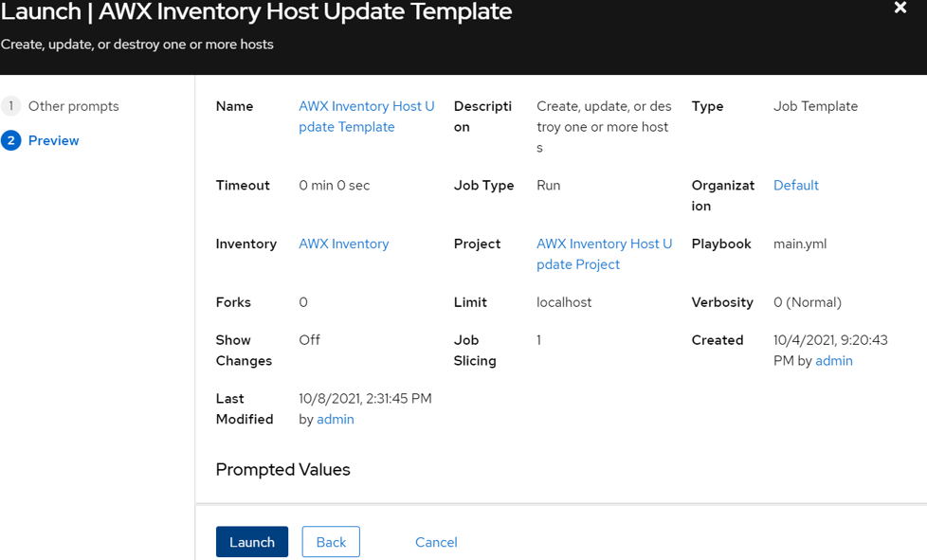Go to the Other prompts step

click(x=73, y=106)
